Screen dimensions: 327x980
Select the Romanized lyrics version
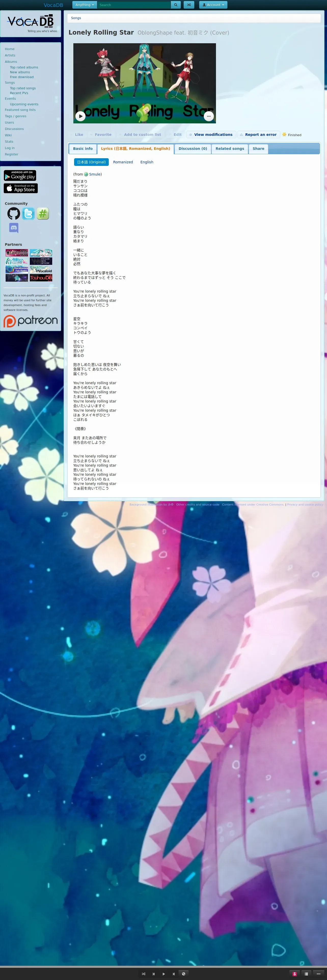coord(123,162)
